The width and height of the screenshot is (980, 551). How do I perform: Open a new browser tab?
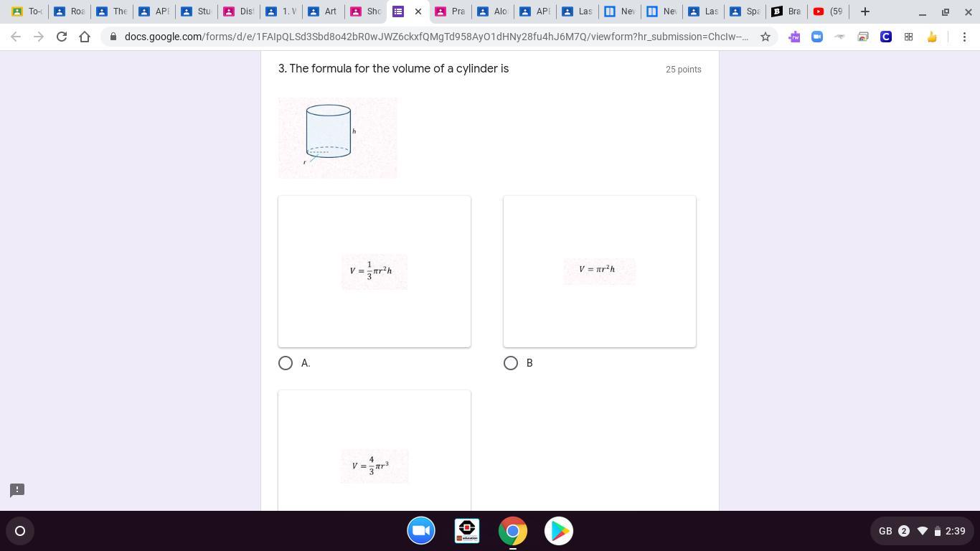[865, 11]
